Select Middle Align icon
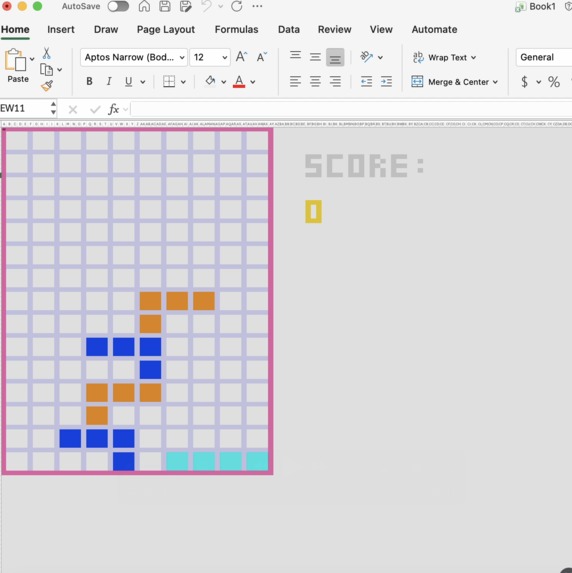Image resolution: width=572 pixels, height=573 pixels. [315, 57]
